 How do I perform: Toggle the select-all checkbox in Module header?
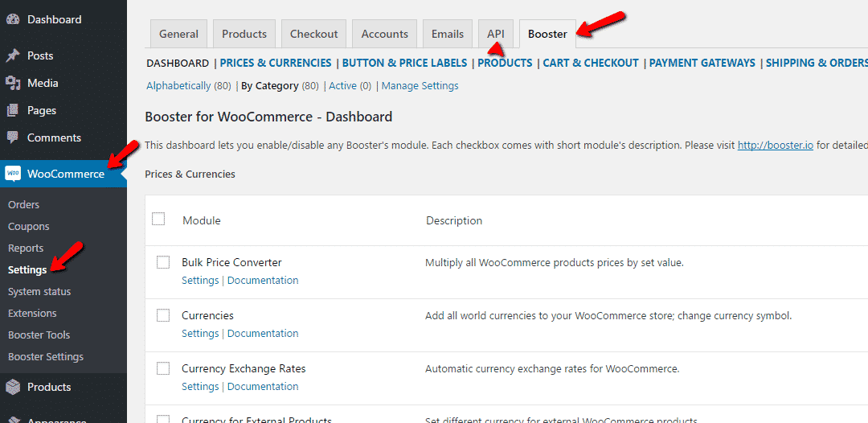coord(158,220)
